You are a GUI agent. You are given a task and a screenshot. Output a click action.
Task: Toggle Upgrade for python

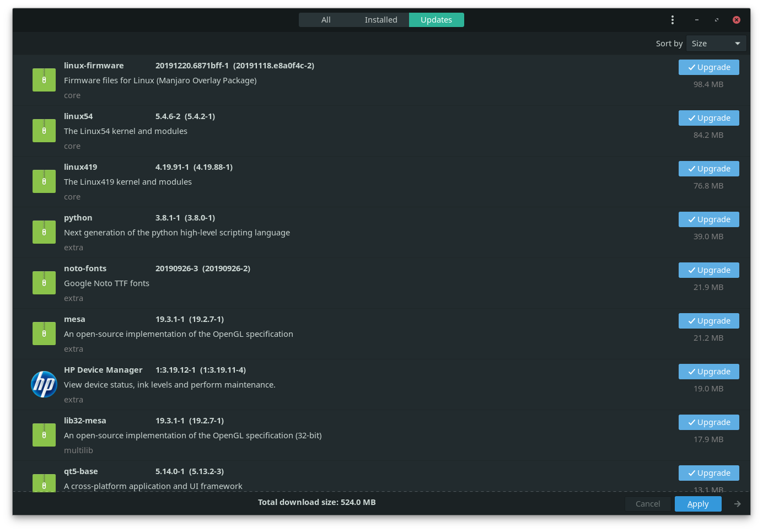click(x=709, y=219)
